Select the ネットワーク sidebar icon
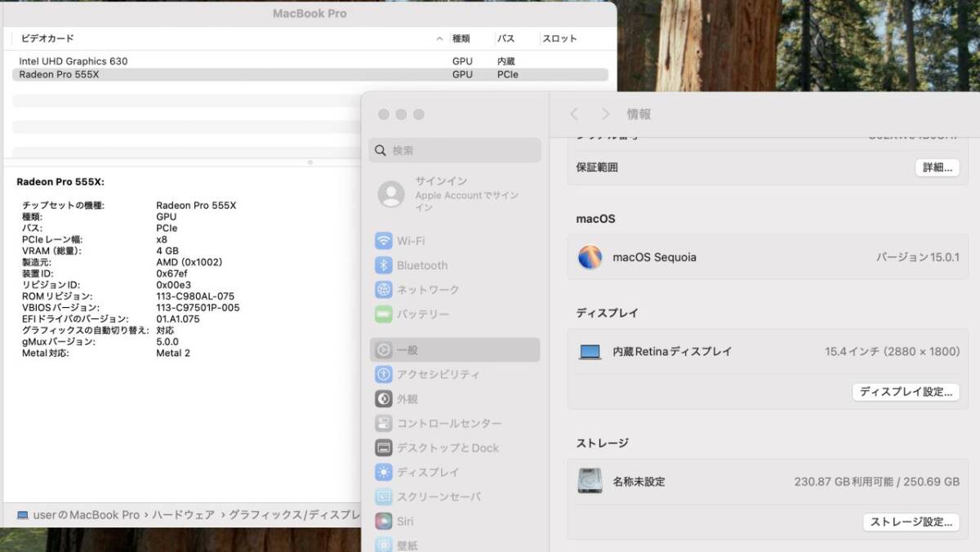 (x=384, y=290)
